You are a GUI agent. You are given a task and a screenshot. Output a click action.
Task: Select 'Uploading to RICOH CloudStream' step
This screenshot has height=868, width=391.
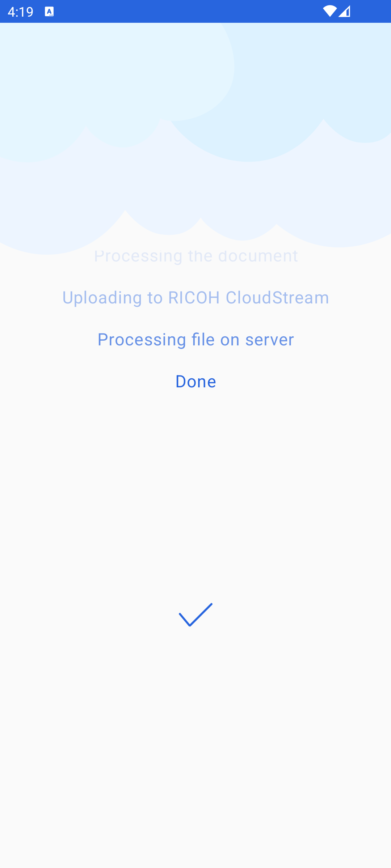tap(195, 297)
